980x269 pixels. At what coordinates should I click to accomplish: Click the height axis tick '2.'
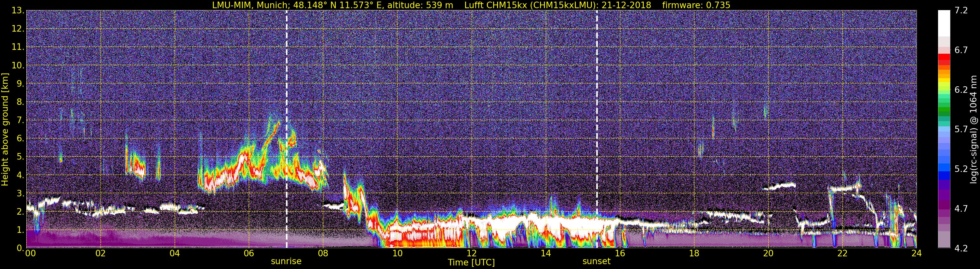[x=20, y=212]
